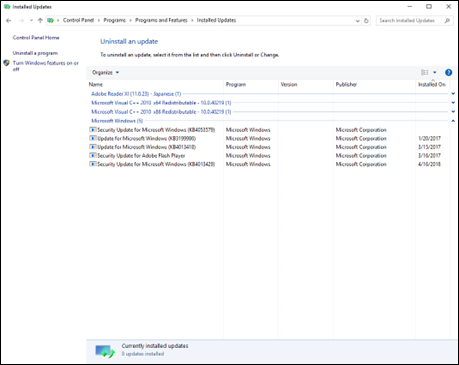Click the installed updates icon in details pane
This screenshot has width=459, height=365.
[105, 351]
